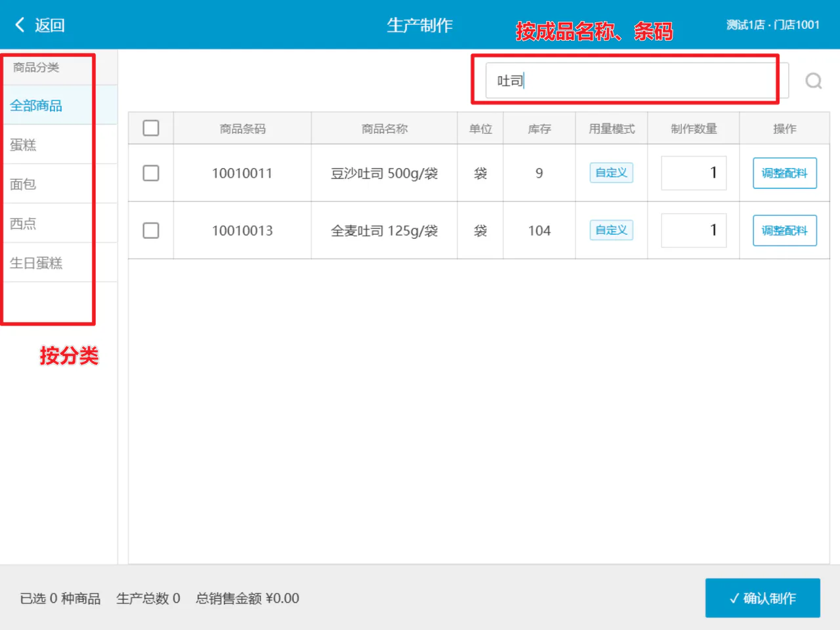Click the 自定义 tag for 豆沙吐司
Screen dimensions: 840x630
(x=612, y=173)
